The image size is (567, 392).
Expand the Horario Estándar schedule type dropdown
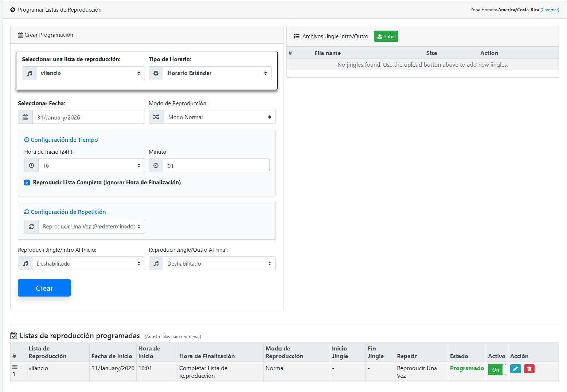(217, 73)
